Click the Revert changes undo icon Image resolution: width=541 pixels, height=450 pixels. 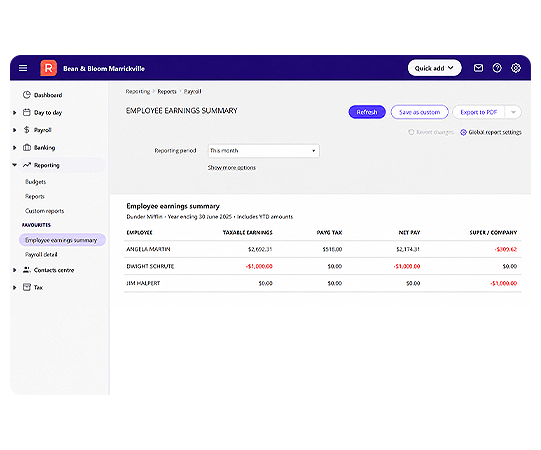(x=411, y=132)
